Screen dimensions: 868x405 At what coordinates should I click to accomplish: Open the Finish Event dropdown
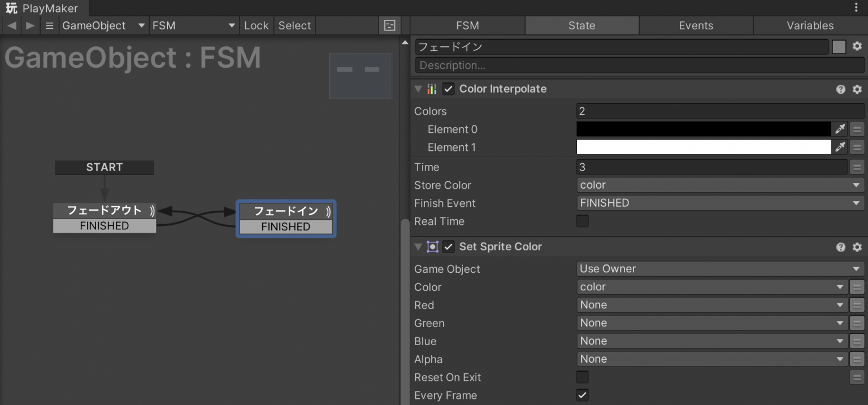click(x=719, y=203)
